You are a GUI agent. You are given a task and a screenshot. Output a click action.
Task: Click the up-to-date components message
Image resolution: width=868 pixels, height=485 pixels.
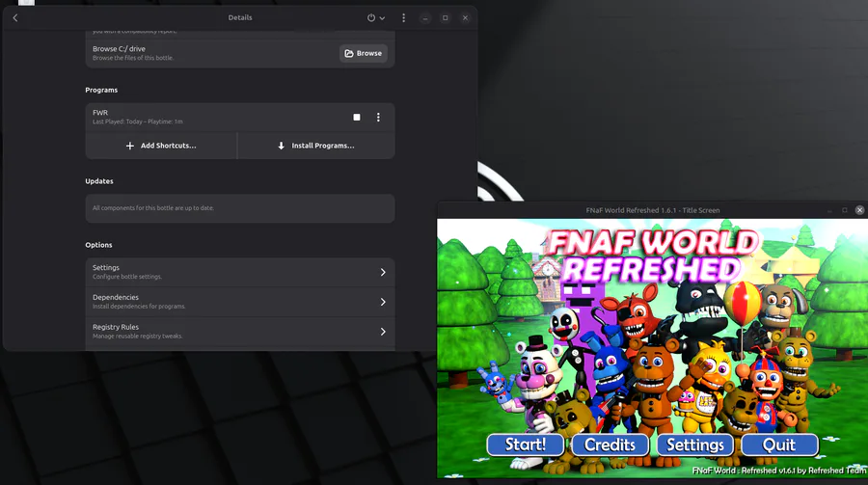[x=240, y=208]
